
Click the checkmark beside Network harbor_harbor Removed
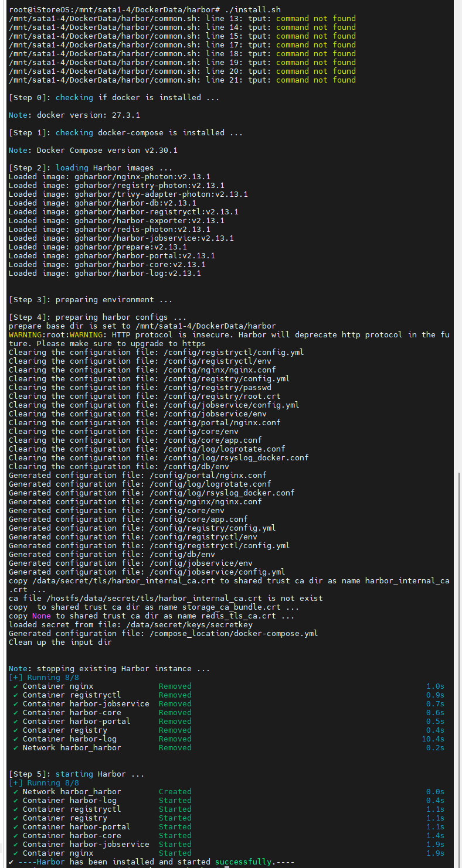15,747
